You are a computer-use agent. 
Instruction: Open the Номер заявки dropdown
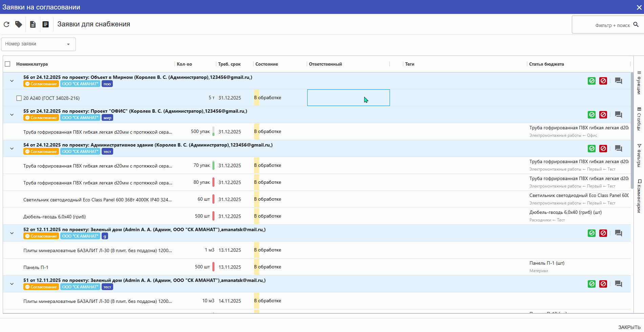(38, 44)
